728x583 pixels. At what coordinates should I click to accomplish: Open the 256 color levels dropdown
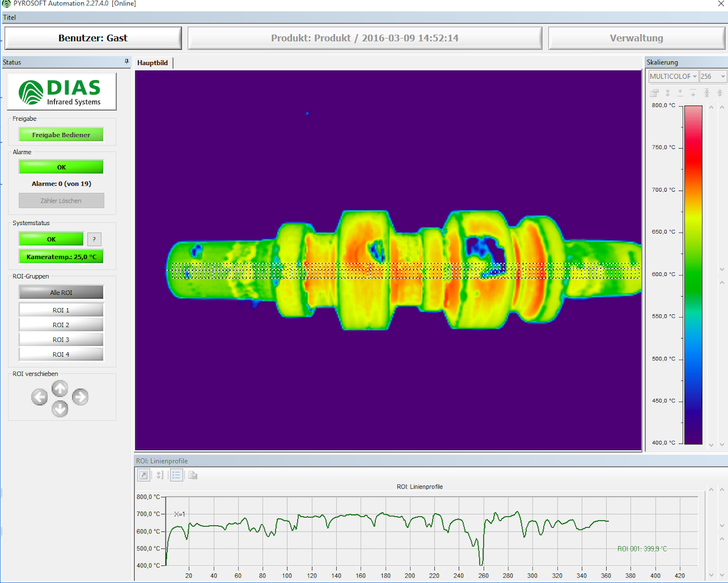(x=724, y=76)
